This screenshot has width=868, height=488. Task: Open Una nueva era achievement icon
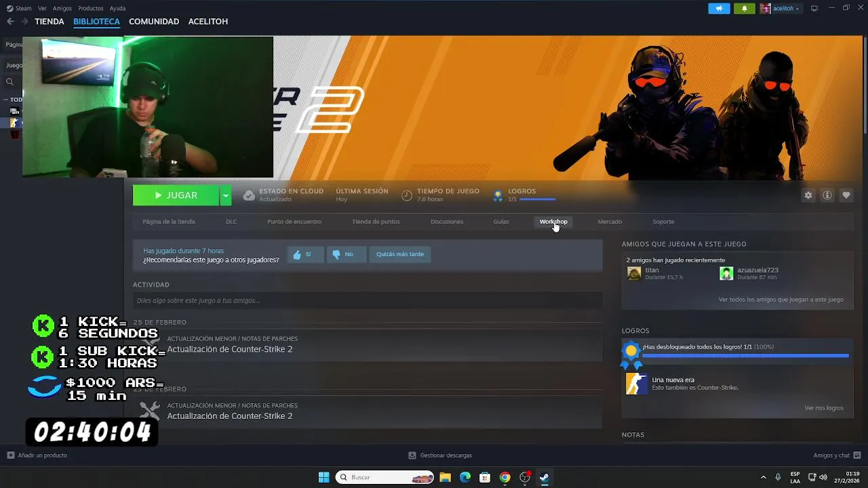click(636, 384)
